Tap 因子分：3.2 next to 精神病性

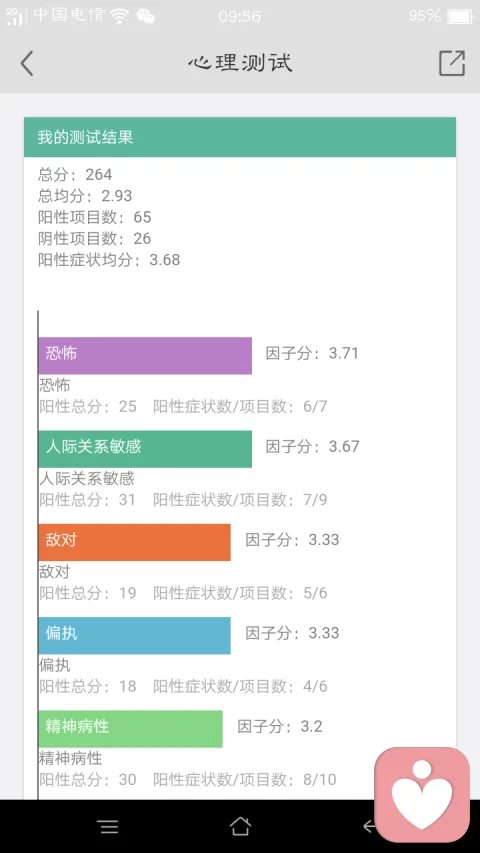pyautogui.click(x=280, y=726)
